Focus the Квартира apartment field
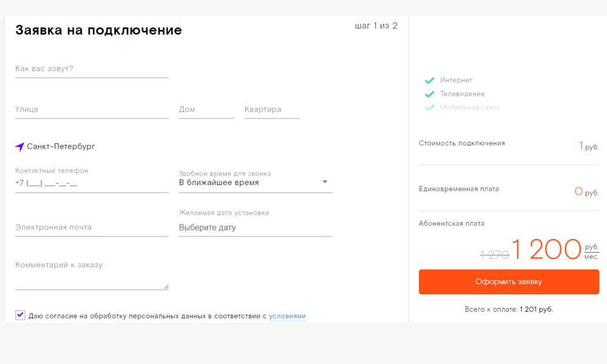 [271, 110]
